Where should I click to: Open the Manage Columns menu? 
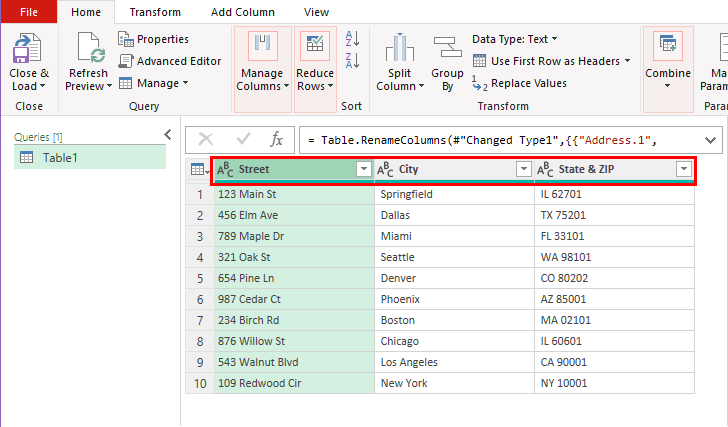[262, 70]
